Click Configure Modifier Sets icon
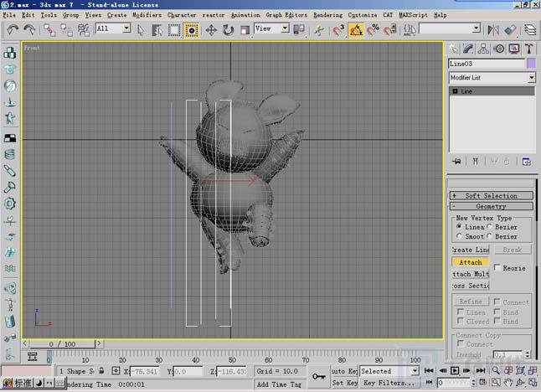Screen dimensions: 541x392 pyautogui.click(x=527, y=162)
